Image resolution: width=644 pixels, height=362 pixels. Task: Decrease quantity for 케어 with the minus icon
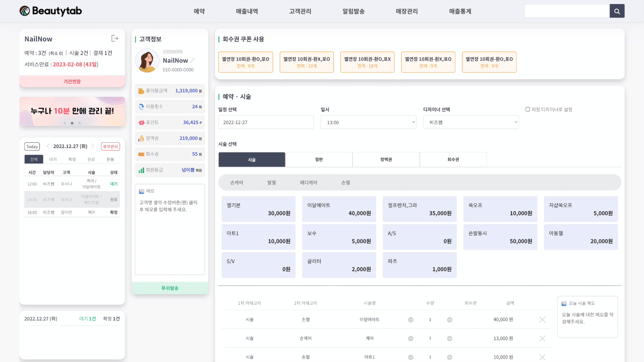coord(411,339)
